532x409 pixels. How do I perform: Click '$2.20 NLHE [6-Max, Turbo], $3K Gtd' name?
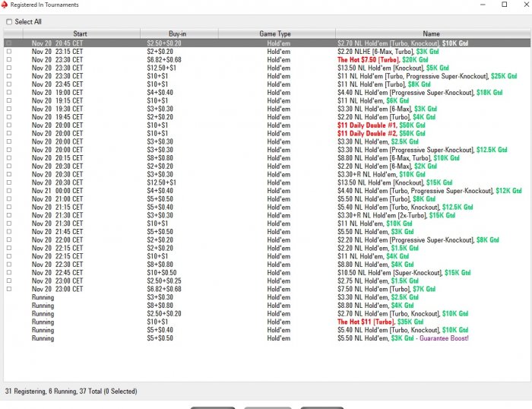coord(388,52)
